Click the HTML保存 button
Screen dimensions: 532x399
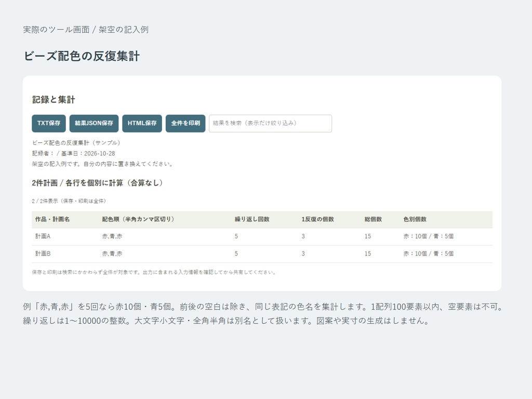[142, 123]
